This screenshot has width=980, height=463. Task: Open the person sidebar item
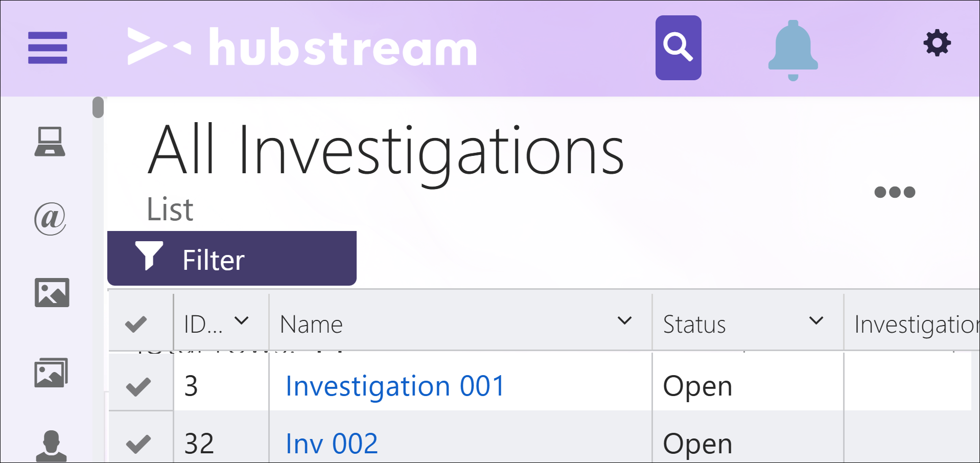click(51, 446)
